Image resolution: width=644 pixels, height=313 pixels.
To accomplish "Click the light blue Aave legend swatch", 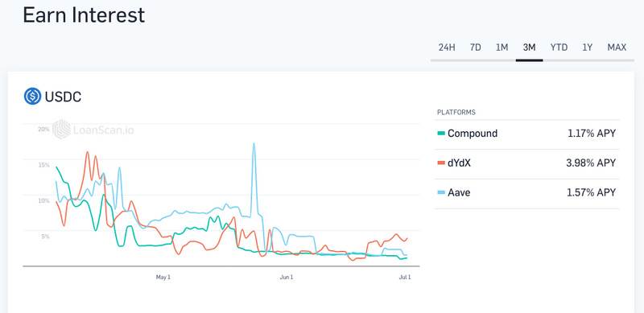I will pos(441,192).
